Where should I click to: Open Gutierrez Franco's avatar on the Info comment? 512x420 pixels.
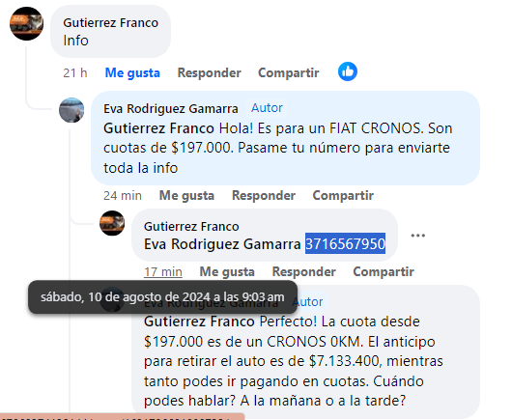26,24
